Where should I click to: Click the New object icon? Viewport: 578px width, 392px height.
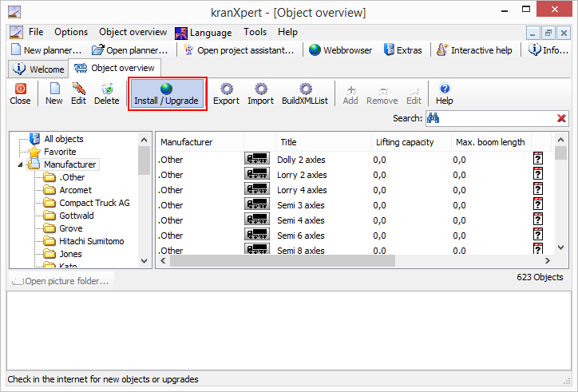point(54,89)
